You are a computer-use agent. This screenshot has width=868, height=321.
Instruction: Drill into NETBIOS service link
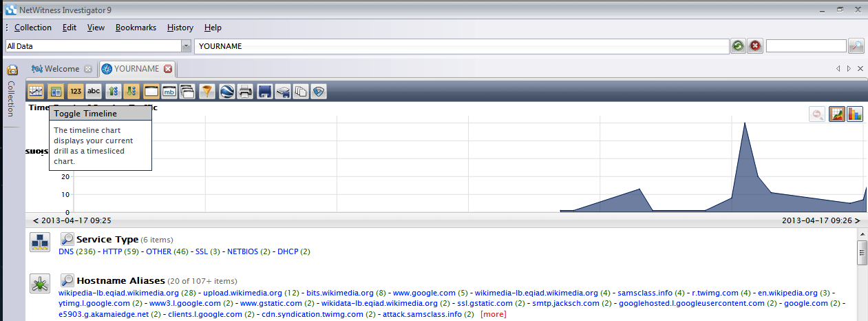click(243, 252)
